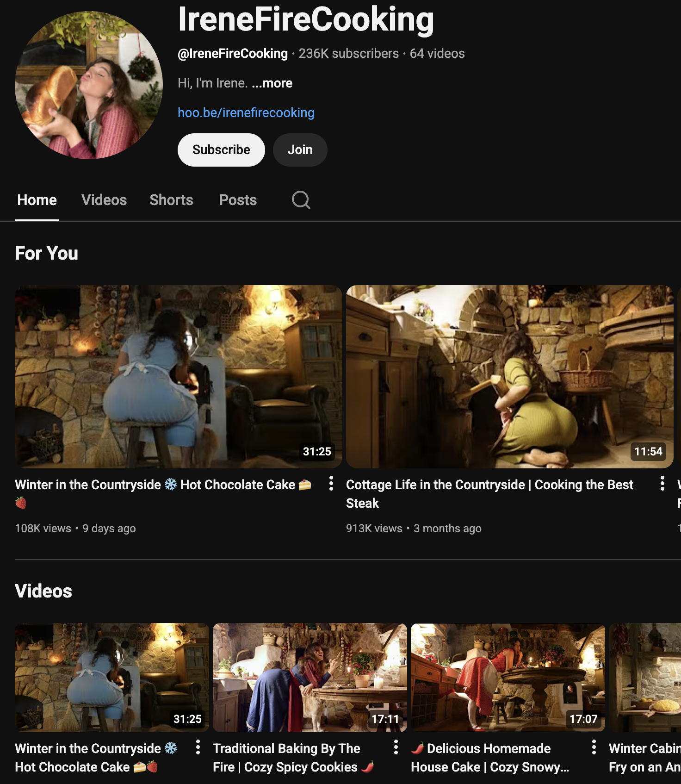This screenshot has height=784, width=681.
Task: Open options menu for Hot Chocolate Cake For You video
Action: pyautogui.click(x=331, y=483)
